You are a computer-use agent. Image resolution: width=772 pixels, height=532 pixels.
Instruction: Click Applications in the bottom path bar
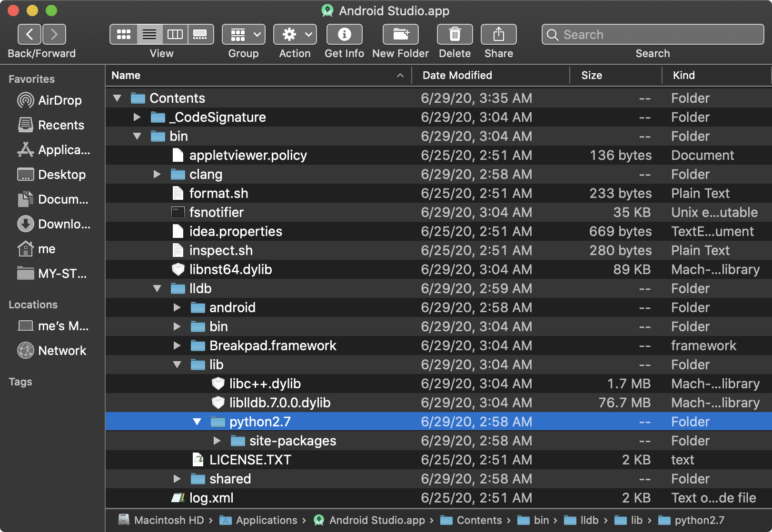click(x=266, y=520)
